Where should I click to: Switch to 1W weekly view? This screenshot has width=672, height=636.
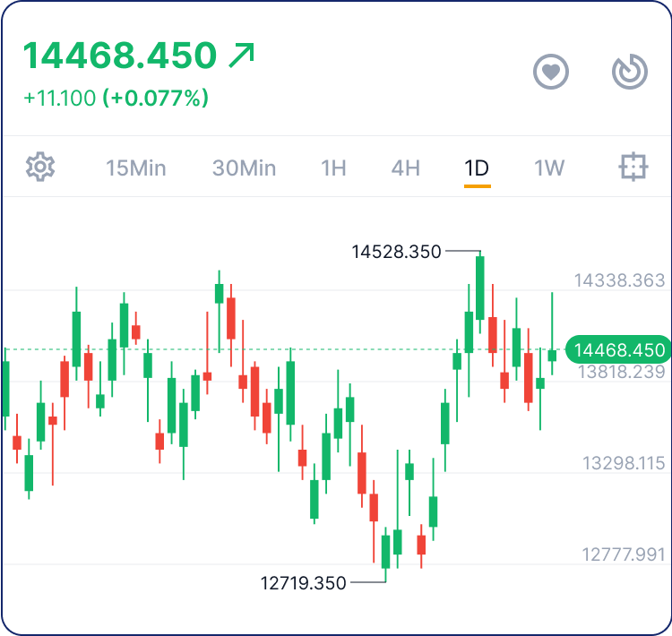(x=549, y=168)
